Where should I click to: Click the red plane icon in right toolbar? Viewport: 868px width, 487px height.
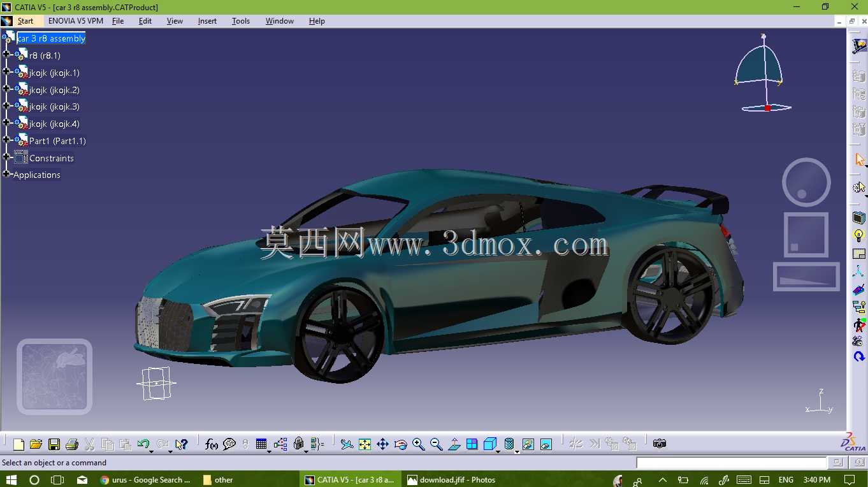[859, 290]
